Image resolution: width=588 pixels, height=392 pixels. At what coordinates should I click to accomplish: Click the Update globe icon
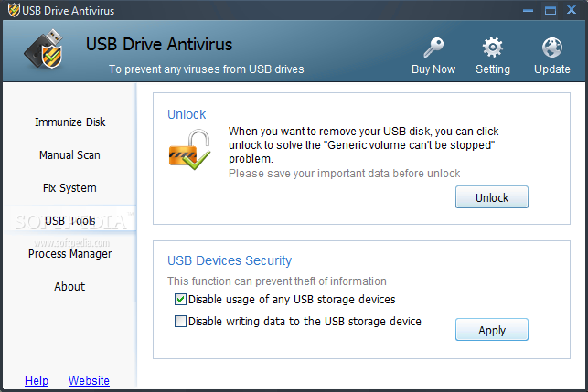point(552,48)
